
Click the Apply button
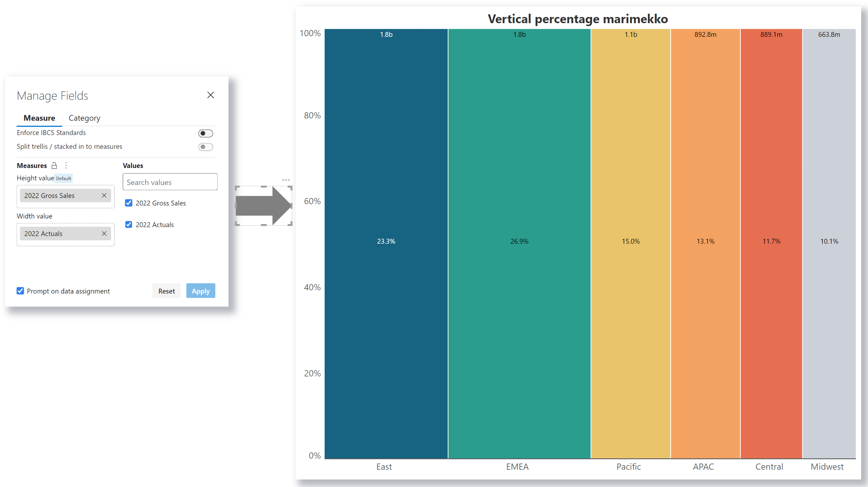click(x=200, y=291)
